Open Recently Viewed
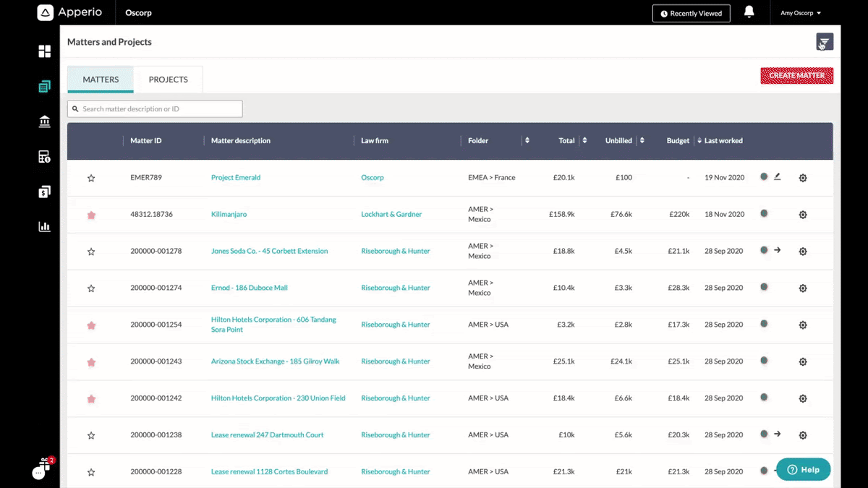The image size is (868, 488). tap(692, 13)
